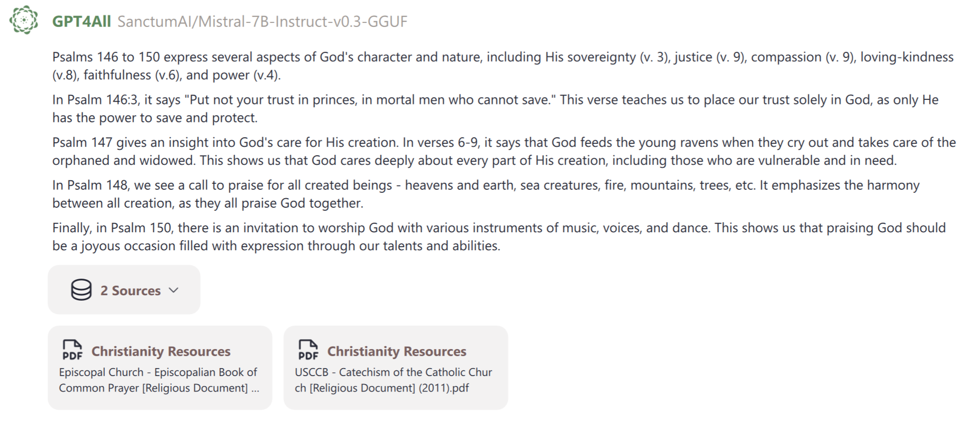Click the PDF icon on USCCB Catechism card
The image size is (980, 426).
click(308, 350)
